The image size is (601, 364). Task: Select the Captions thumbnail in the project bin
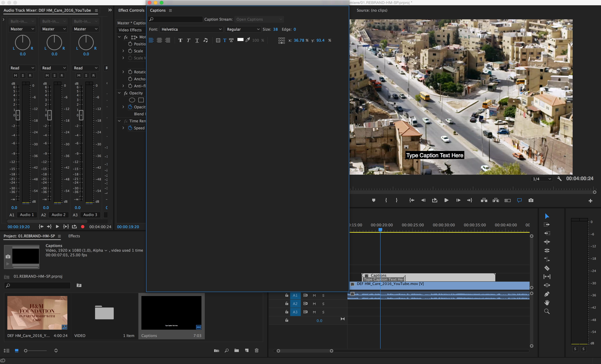click(171, 312)
